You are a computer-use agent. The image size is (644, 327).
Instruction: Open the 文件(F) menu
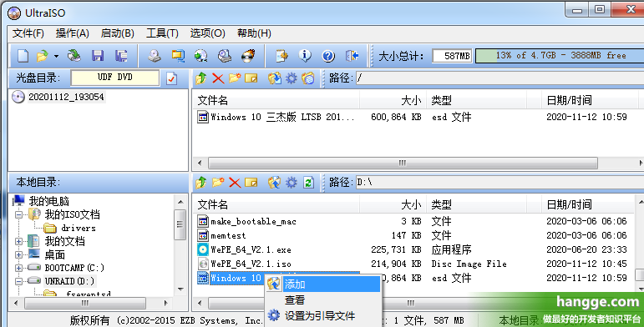pyautogui.click(x=28, y=33)
